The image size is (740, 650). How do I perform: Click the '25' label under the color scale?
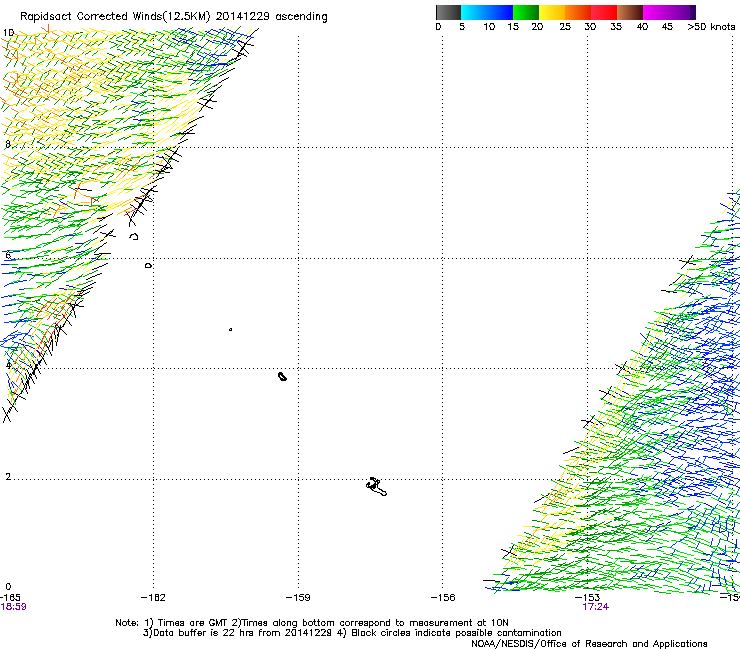(565, 27)
